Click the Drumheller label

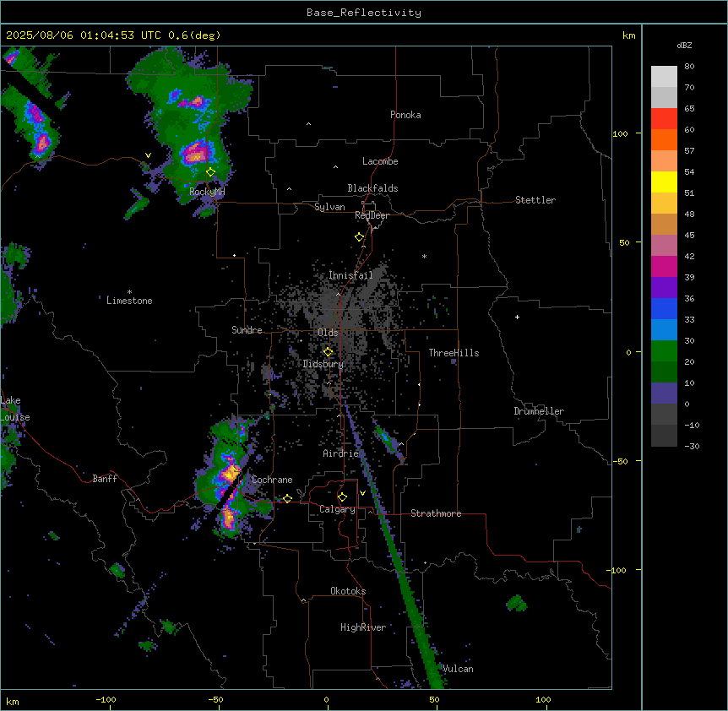539,411
